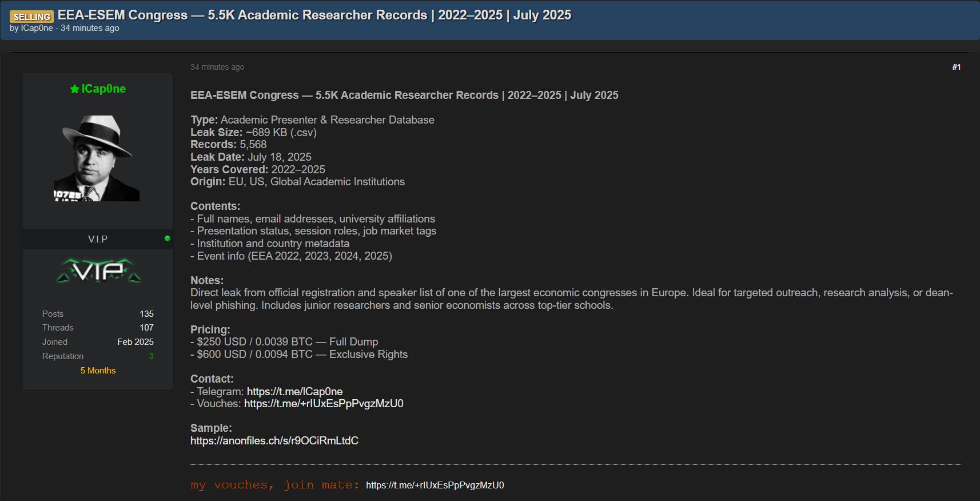Open the Telegram contact link
The image size is (980, 501).
[x=294, y=392]
